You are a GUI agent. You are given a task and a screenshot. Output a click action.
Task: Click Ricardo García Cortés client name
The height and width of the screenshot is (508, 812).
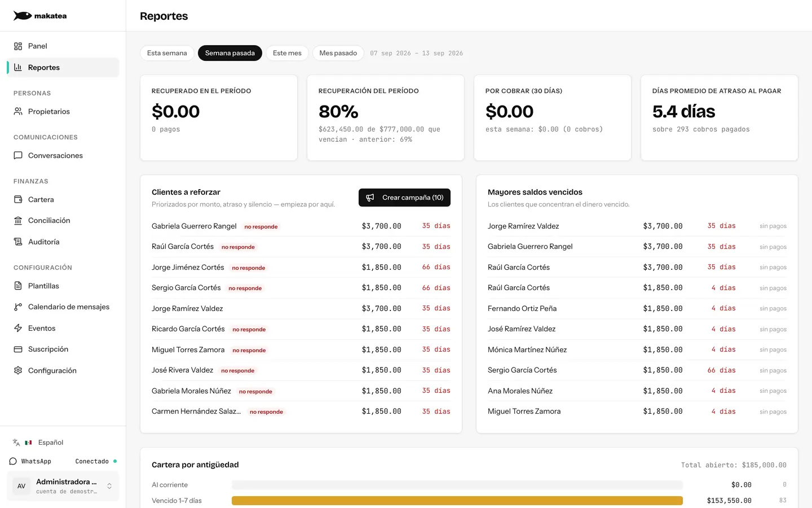(188, 329)
